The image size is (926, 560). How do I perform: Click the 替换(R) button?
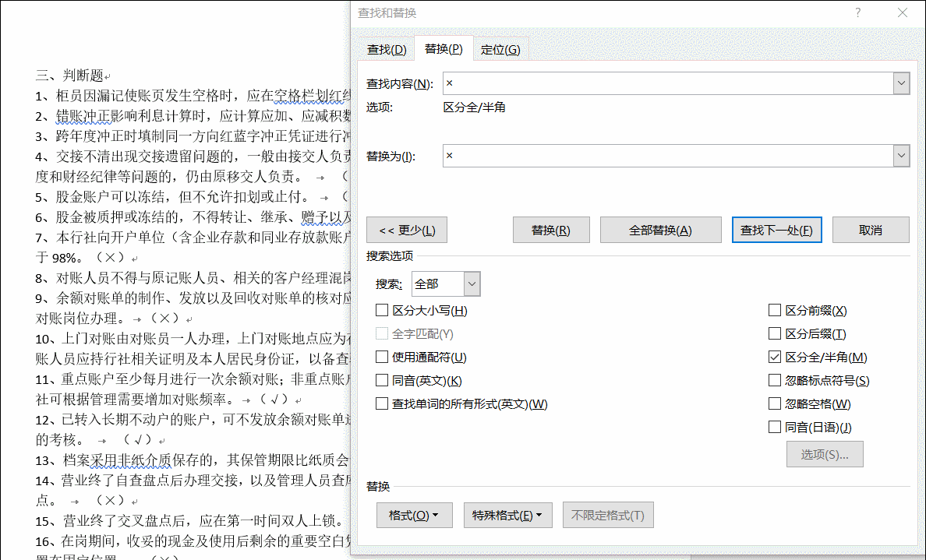551,230
